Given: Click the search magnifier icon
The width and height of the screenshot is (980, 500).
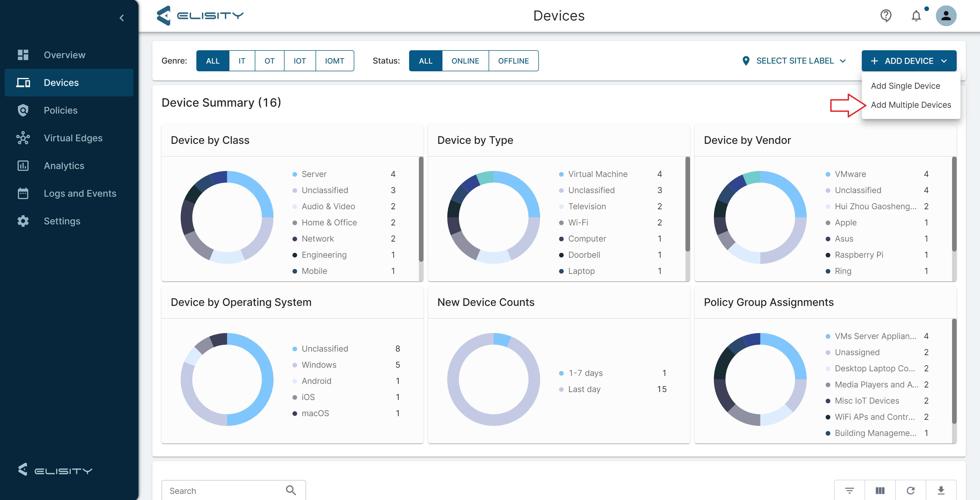Looking at the screenshot, I should tap(291, 490).
